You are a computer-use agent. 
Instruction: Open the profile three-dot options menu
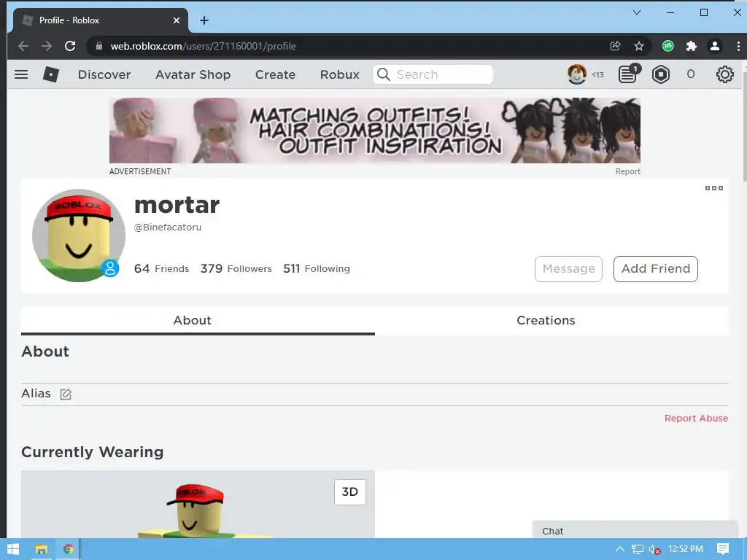(x=713, y=188)
